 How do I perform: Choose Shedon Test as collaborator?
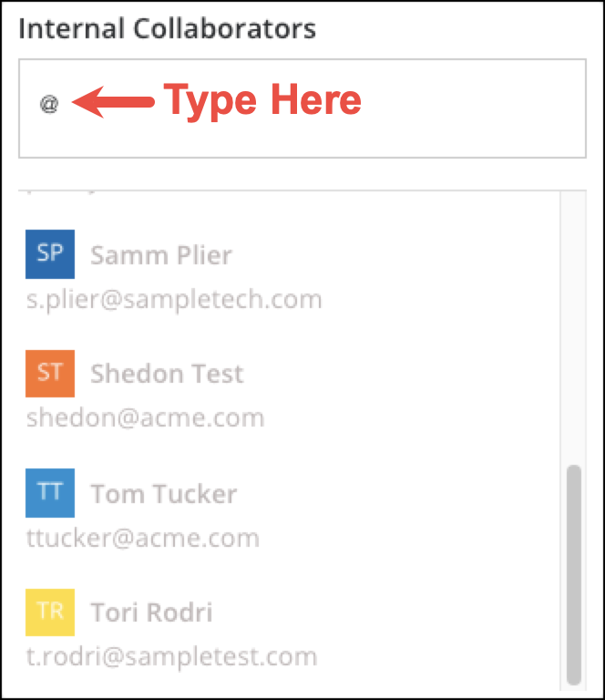[x=167, y=374]
